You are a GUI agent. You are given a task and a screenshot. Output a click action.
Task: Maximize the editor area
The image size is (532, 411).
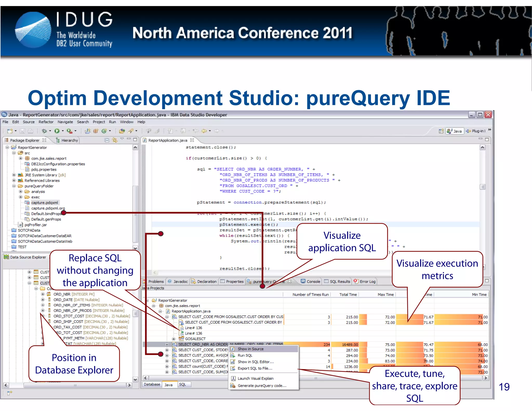tap(487, 139)
